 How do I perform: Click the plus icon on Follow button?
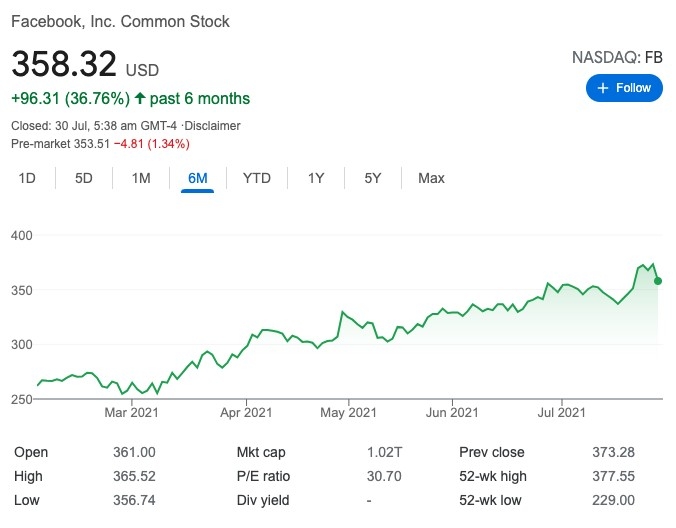[x=603, y=88]
